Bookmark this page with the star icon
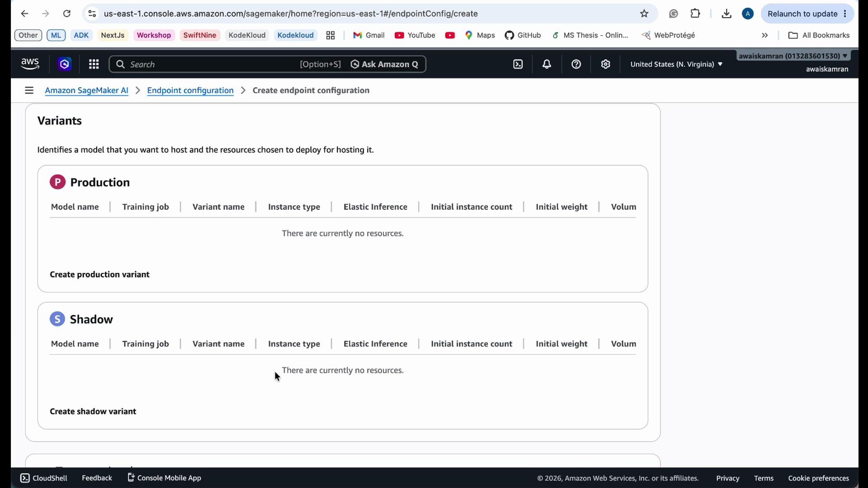Viewport: 868px width, 488px height. click(644, 14)
